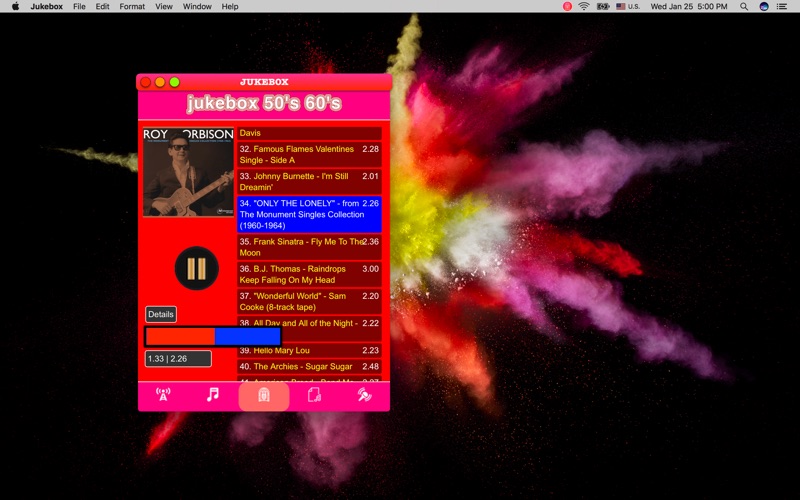
Task: Select song 37 Wonderful World Sam Cooke
Action: coord(309,302)
